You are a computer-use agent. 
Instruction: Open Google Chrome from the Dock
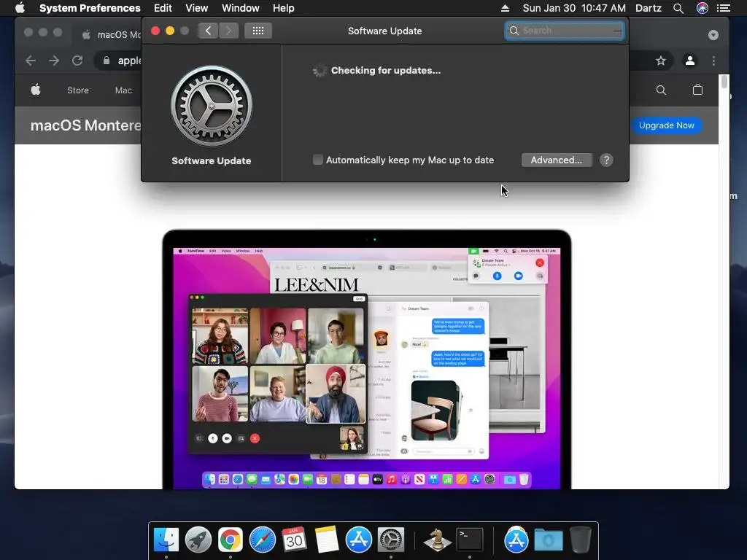click(230, 540)
